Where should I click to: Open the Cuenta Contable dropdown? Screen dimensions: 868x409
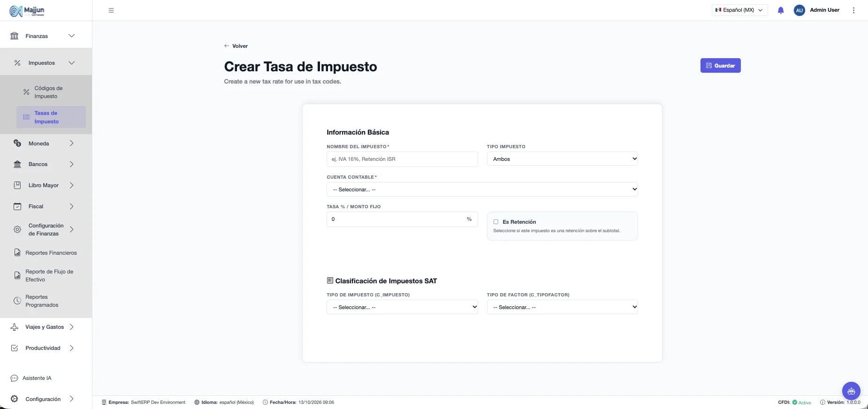pyautogui.click(x=482, y=189)
